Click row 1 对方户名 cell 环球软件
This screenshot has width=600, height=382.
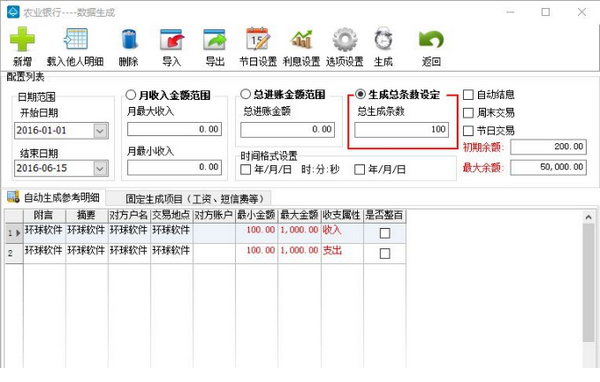[x=129, y=233]
